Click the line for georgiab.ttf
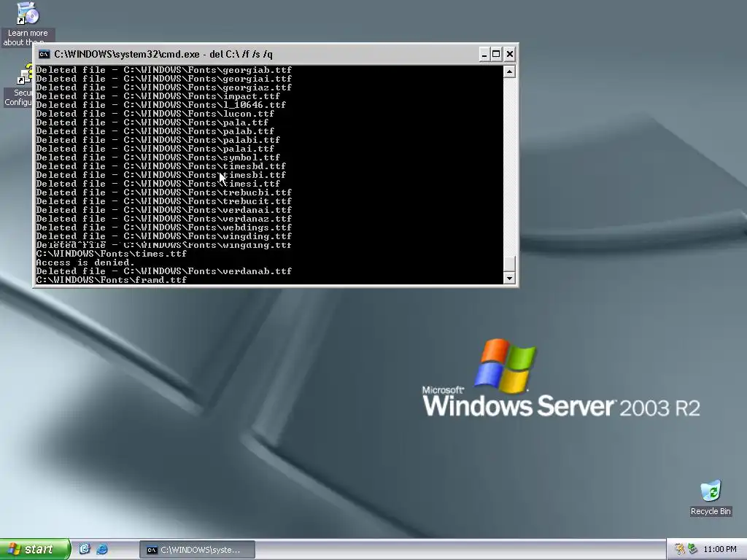Screen dimensions: 747x560 pyautogui.click(x=164, y=70)
